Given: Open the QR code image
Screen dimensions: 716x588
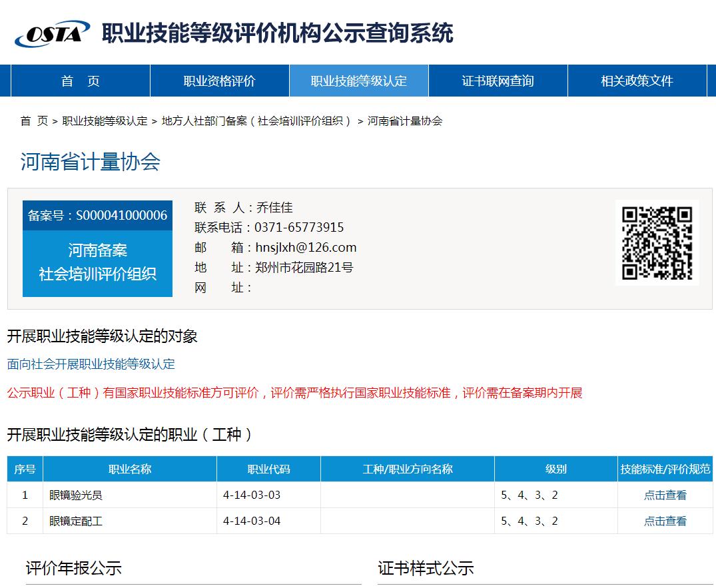Looking at the screenshot, I should (x=657, y=243).
